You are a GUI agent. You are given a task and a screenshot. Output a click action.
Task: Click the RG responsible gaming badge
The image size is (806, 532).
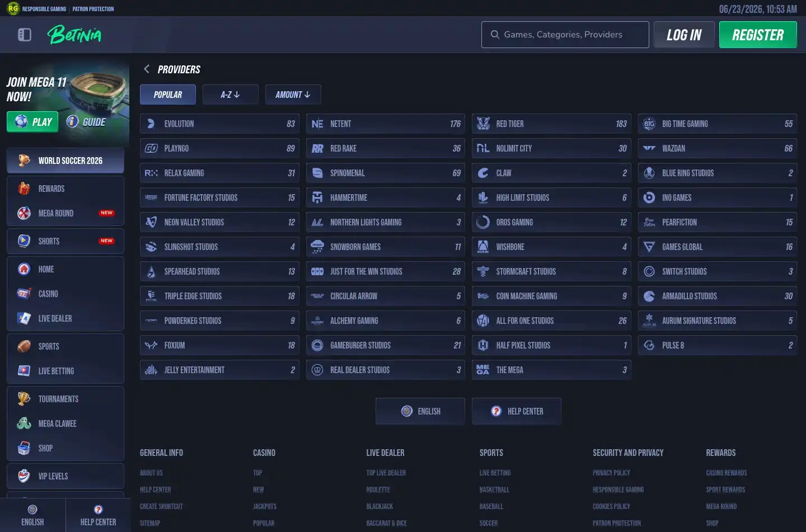point(12,8)
